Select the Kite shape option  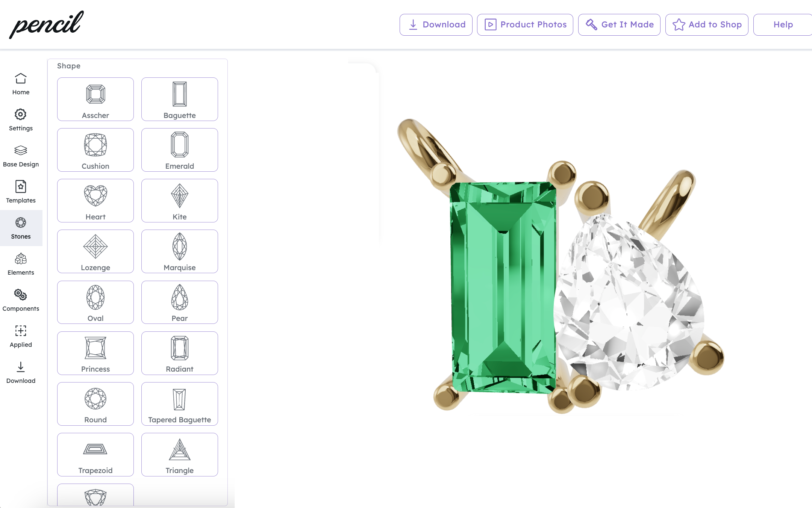point(180,201)
